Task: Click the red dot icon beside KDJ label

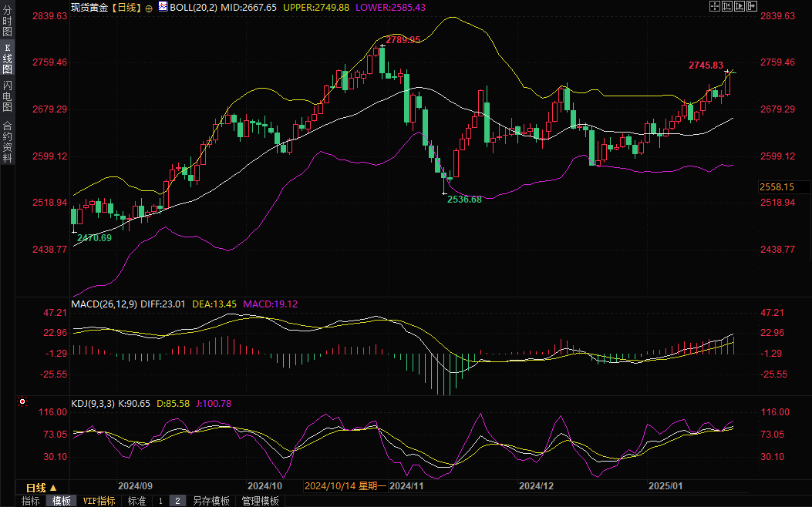Action: tap(22, 402)
